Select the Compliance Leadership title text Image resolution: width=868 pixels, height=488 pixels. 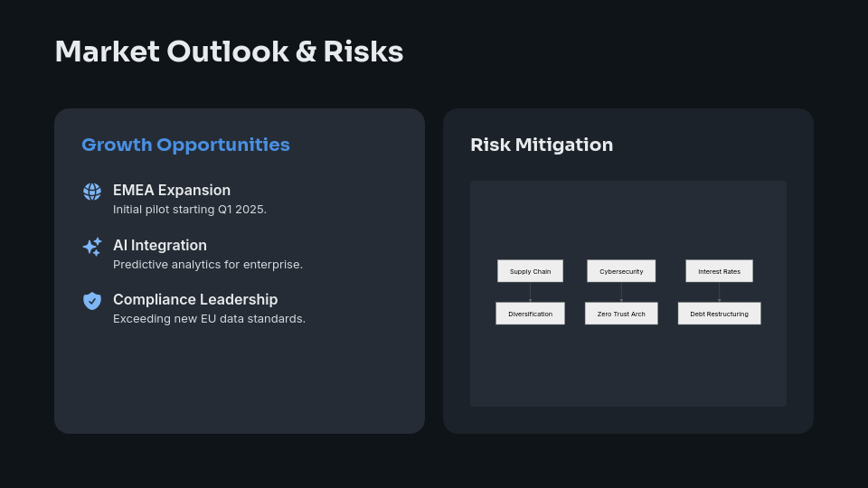[x=195, y=299]
